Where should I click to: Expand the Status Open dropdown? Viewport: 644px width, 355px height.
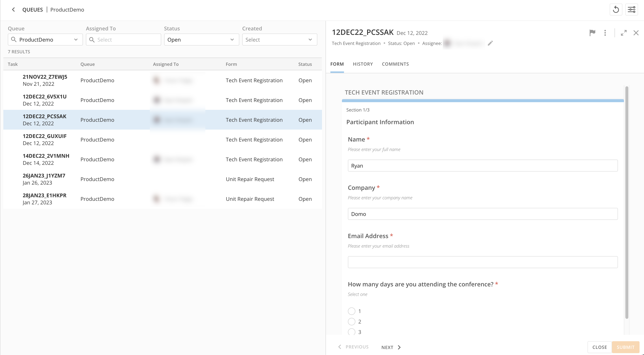click(201, 40)
